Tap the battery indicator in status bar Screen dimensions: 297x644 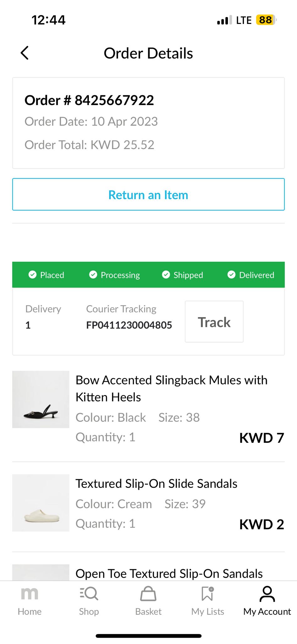click(x=266, y=20)
